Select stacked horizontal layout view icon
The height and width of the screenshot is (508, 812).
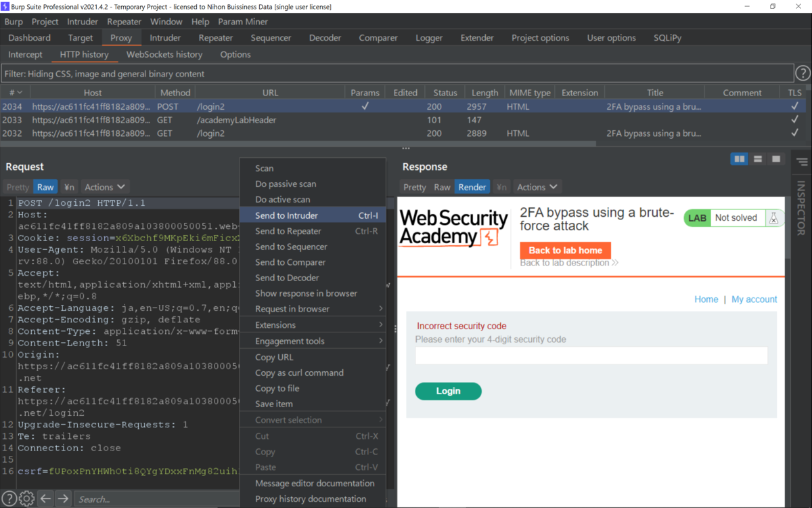point(758,158)
